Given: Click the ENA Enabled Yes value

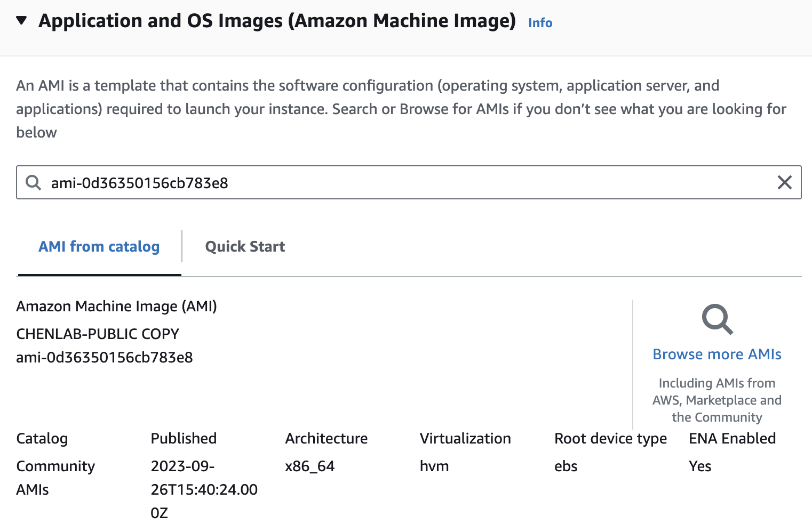Looking at the screenshot, I should 700,466.
